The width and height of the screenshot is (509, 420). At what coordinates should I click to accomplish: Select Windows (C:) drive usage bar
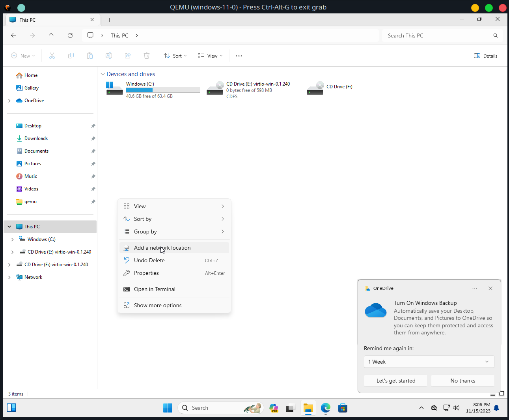(x=163, y=90)
